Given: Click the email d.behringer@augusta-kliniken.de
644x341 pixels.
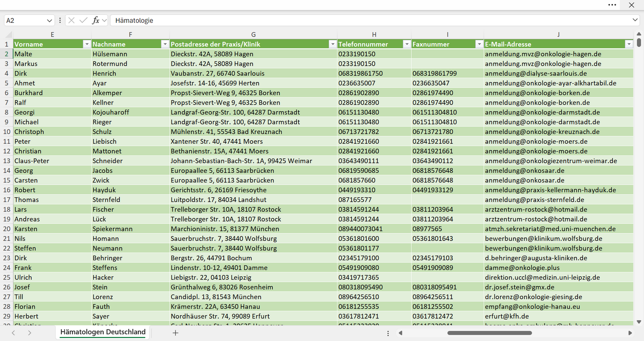Looking at the screenshot, I should point(536,258).
